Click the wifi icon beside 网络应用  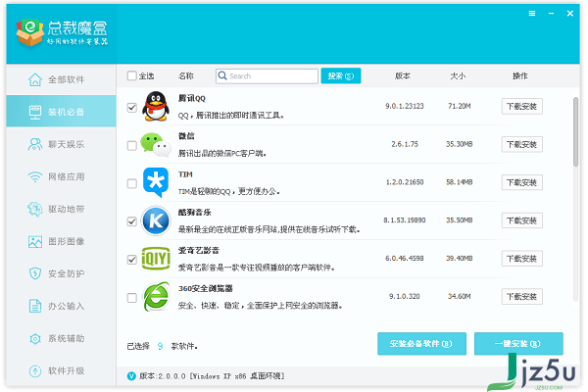click(x=35, y=176)
